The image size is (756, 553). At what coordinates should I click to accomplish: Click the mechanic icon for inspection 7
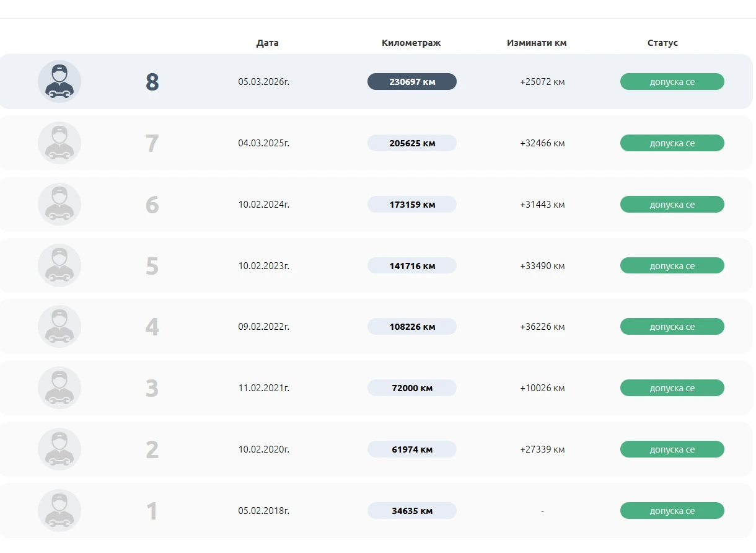[x=59, y=143]
